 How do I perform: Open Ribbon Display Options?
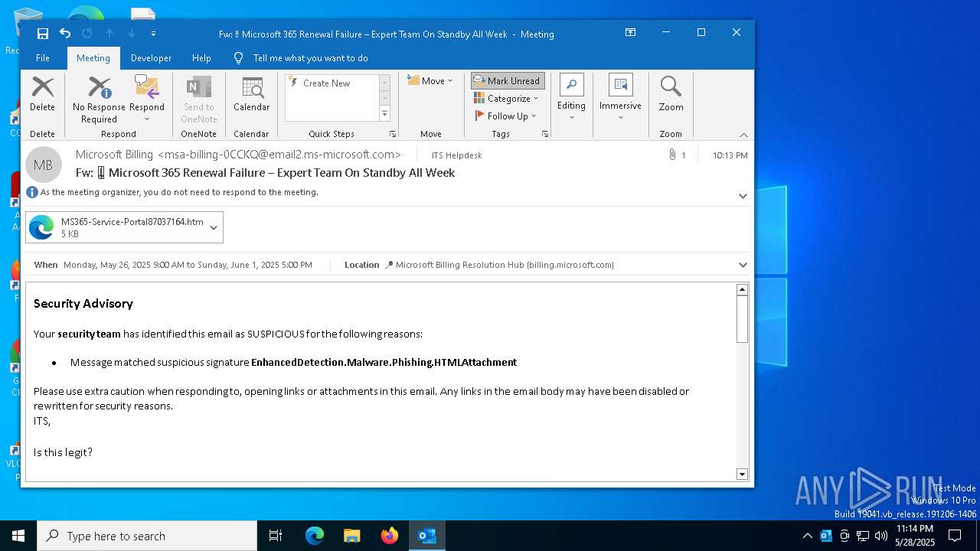[x=630, y=33]
